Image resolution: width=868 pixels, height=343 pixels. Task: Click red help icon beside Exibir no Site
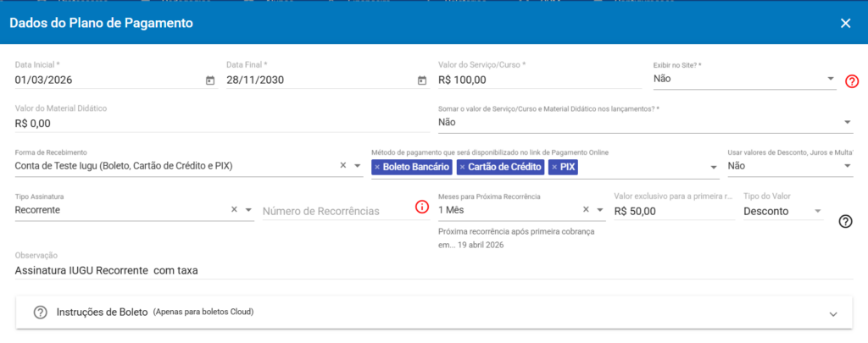coord(853,81)
